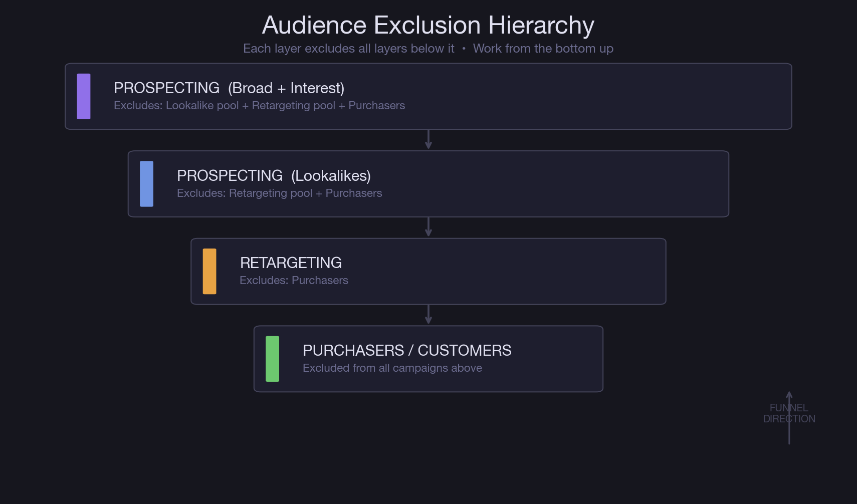This screenshot has width=857, height=504.
Task: Click the downward arrow below the Broad Prospecting box
Action: [x=428, y=138]
